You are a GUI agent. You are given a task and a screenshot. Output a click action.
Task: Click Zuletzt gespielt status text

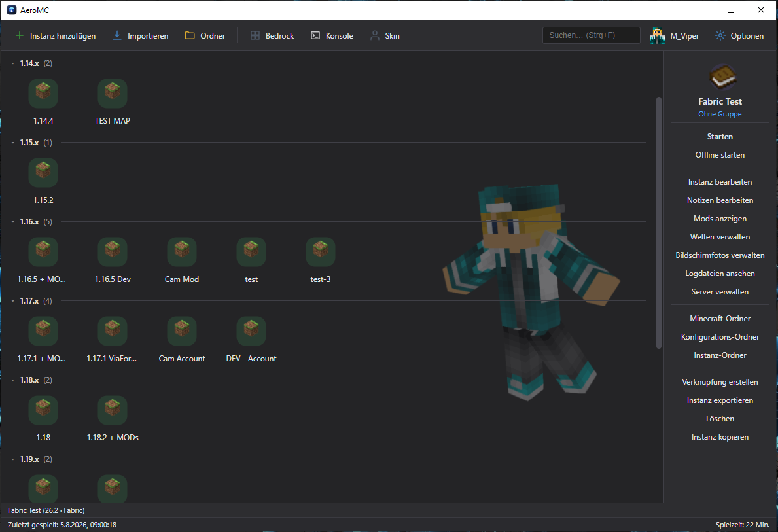[x=62, y=525]
